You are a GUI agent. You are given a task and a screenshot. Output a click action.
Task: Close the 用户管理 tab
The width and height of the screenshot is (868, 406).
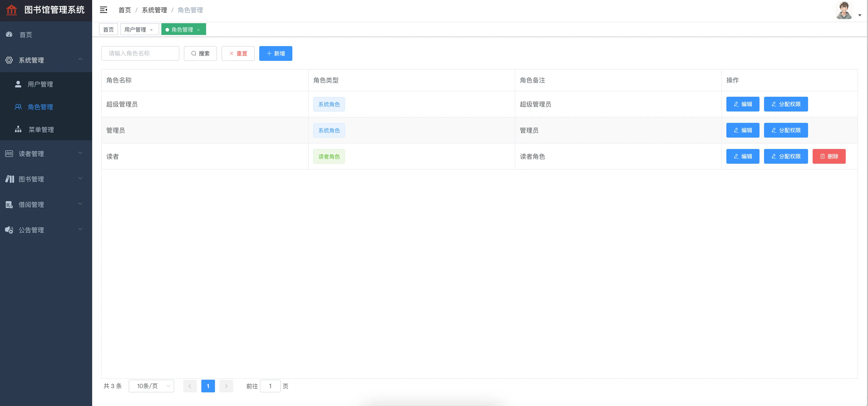[151, 30]
